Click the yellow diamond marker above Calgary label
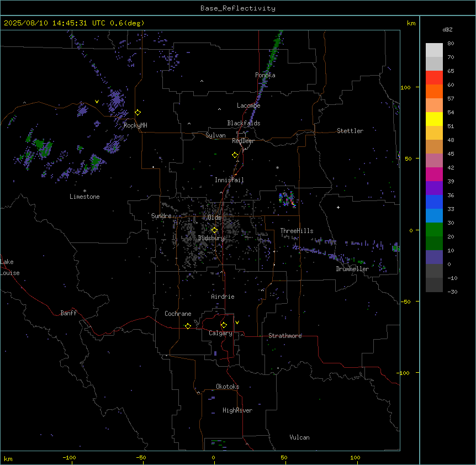The image size is (476, 465). coord(224,325)
